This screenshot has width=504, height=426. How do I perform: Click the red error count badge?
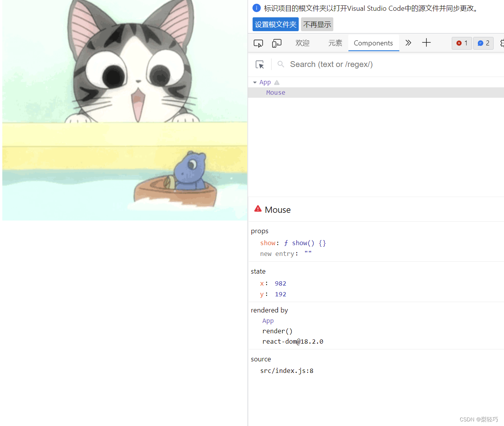(461, 43)
